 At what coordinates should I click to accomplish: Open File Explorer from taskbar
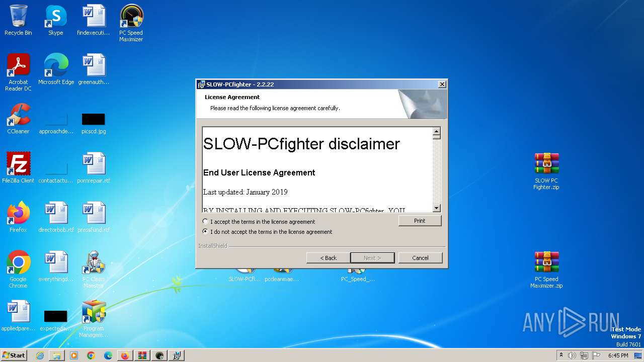[x=57, y=355]
